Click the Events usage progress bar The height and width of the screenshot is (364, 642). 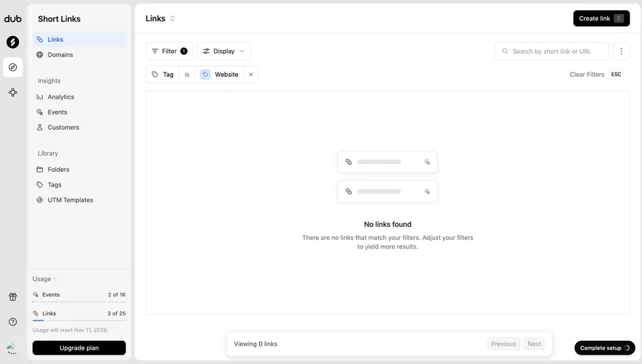point(79,302)
